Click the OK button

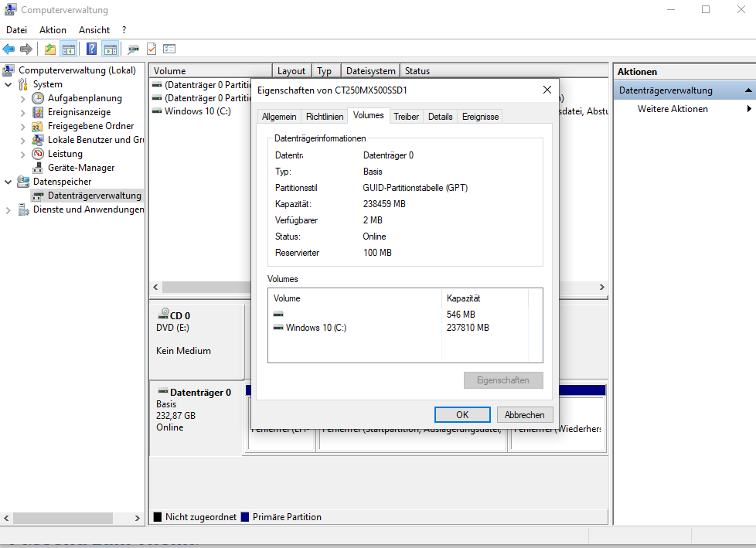point(462,415)
